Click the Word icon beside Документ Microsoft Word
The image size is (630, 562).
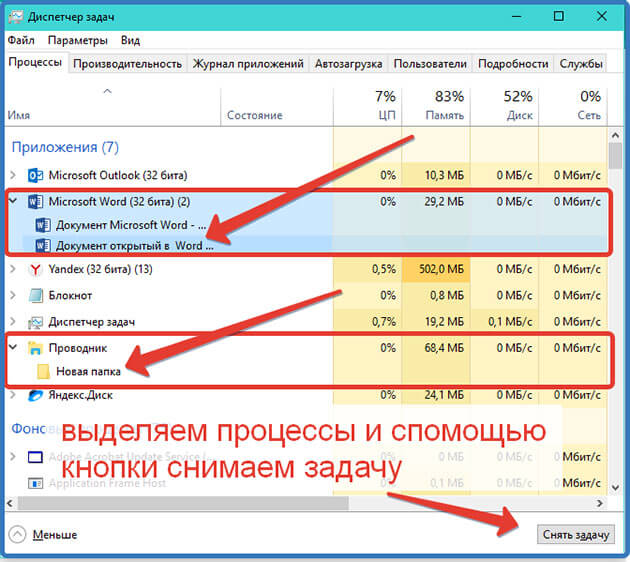pos(43,225)
